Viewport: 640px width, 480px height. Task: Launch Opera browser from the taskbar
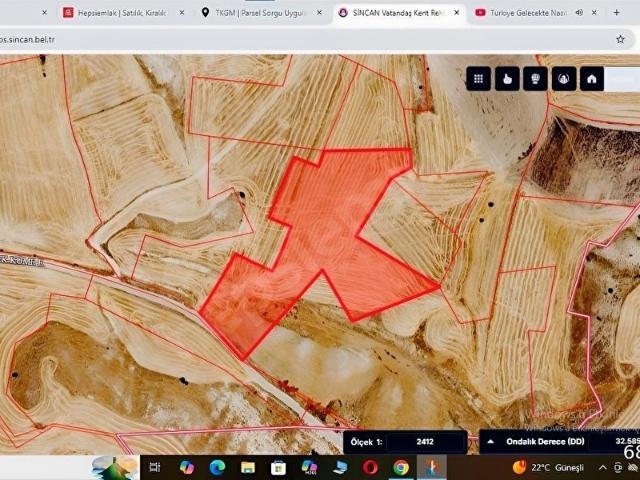[x=370, y=467]
